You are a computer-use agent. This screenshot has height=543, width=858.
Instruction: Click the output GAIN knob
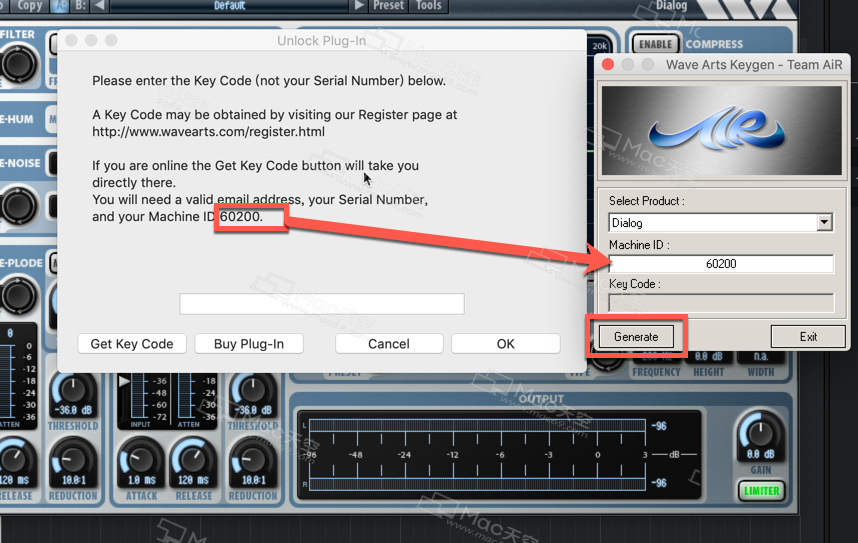tap(761, 432)
